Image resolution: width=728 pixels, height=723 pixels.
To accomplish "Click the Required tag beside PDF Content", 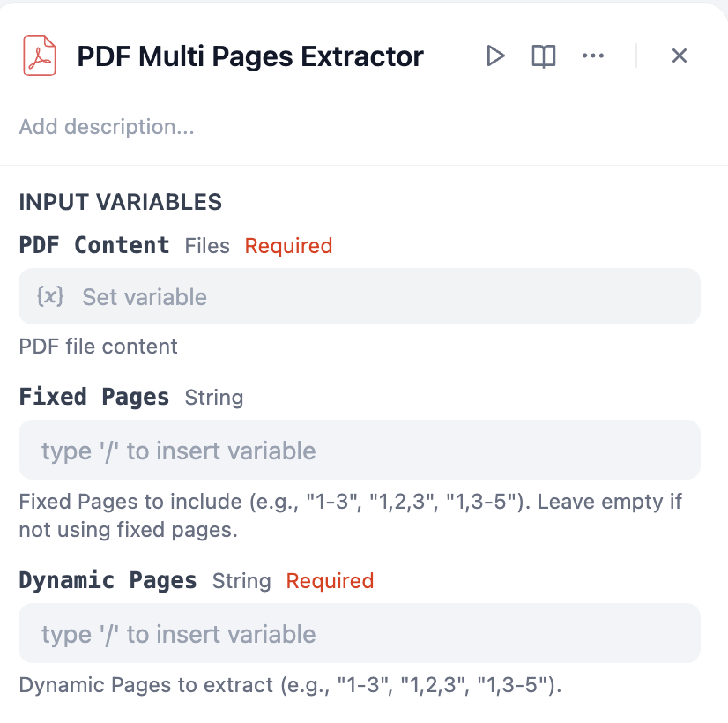I will tap(288, 246).
